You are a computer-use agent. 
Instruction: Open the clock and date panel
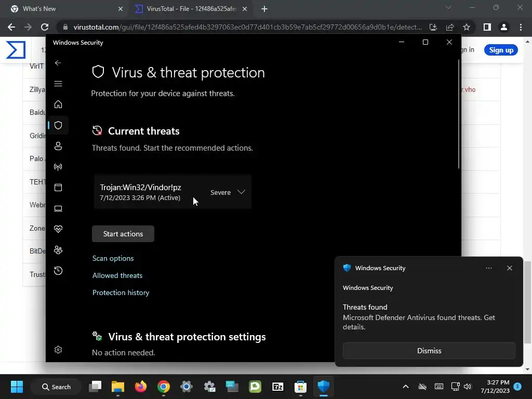pyautogui.click(x=495, y=387)
